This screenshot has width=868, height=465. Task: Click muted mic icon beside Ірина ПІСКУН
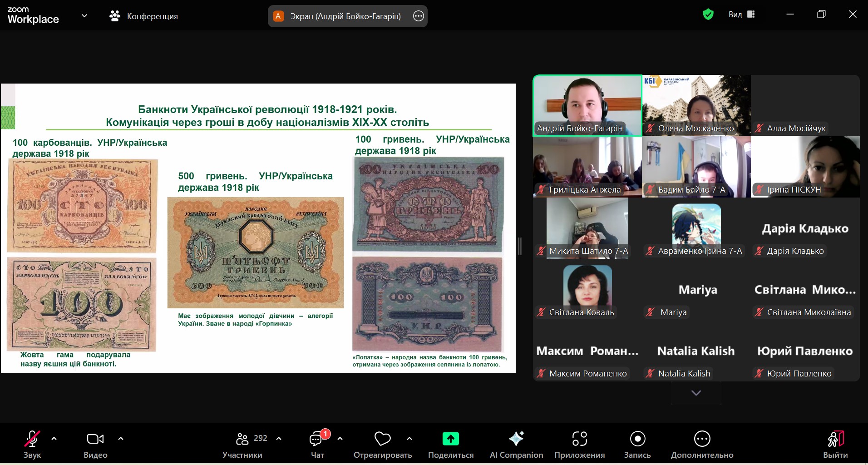pyautogui.click(x=759, y=189)
